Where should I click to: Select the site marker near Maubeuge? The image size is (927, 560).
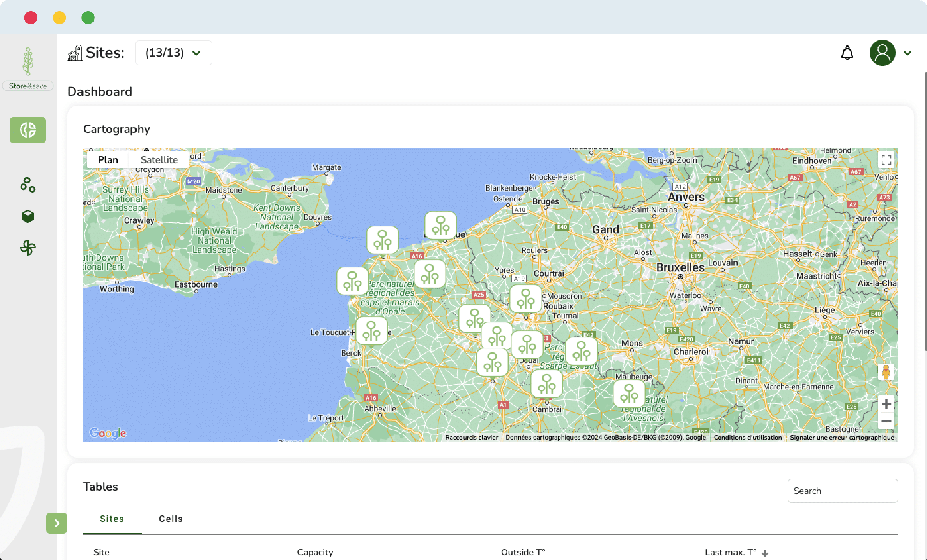[629, 393]
